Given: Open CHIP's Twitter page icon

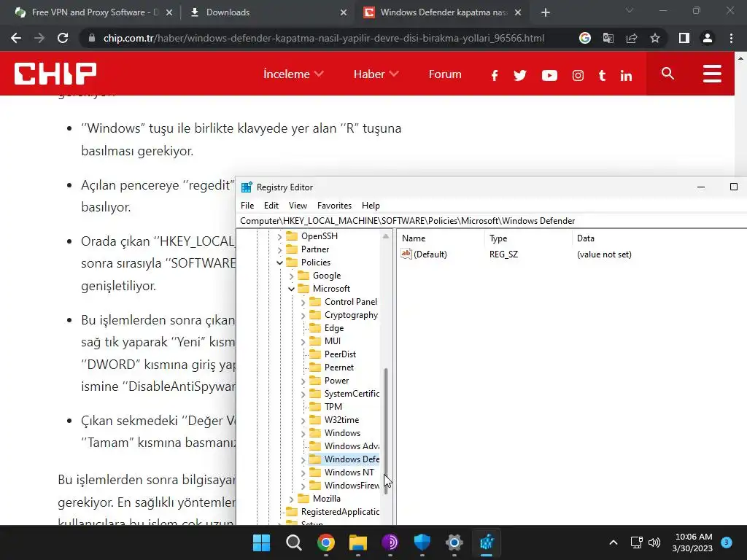Looking at the screenshot, I should (519, 75).
